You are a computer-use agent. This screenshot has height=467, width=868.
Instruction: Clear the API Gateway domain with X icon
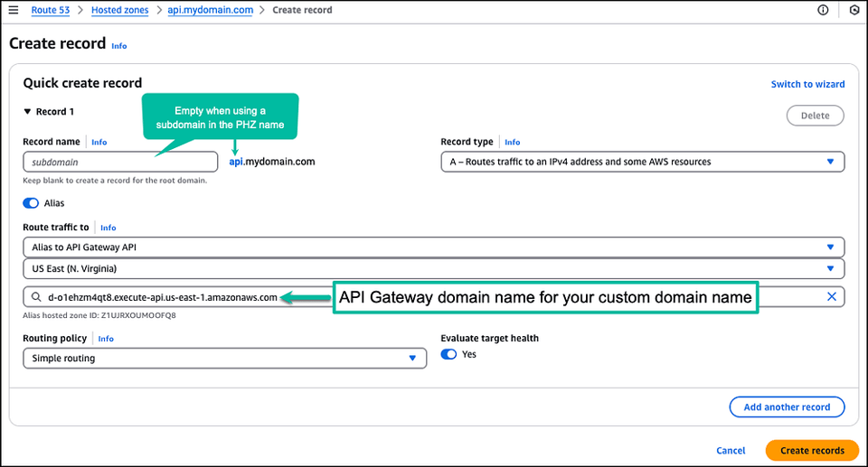[832, 296]
